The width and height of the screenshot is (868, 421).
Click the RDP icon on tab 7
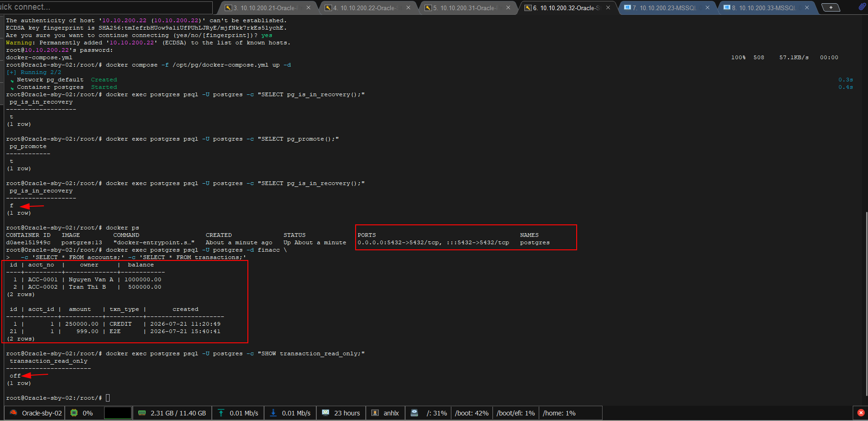(x=627, y=7)
